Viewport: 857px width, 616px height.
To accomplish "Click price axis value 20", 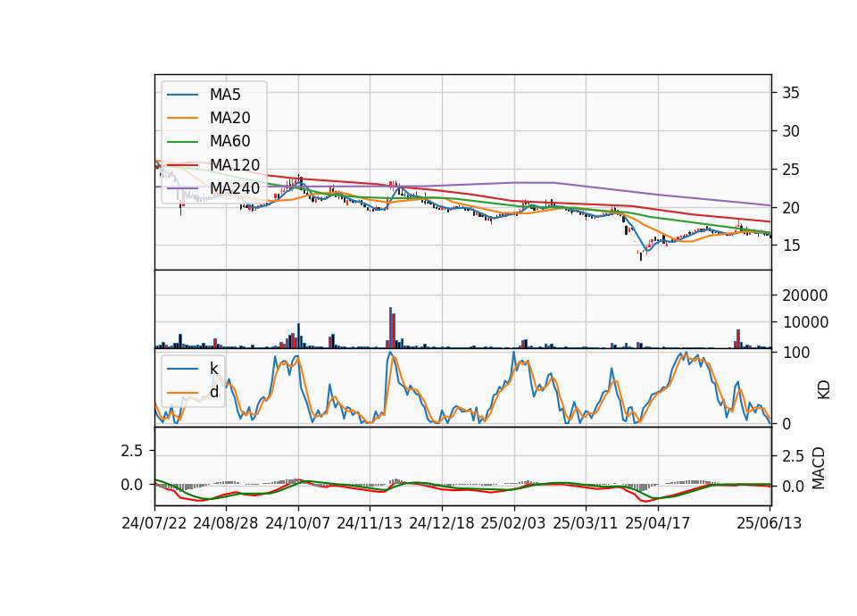I will [791, 208].
